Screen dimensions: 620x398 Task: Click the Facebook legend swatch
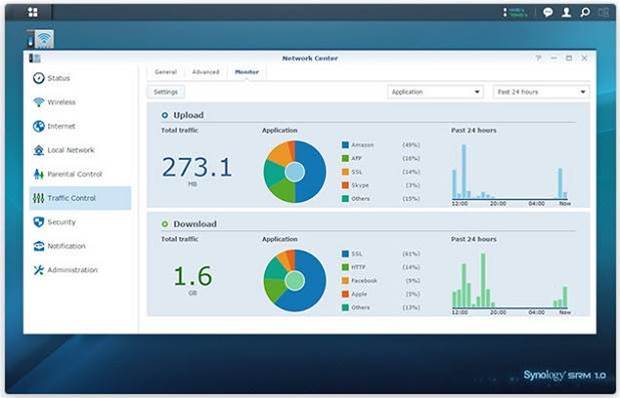[x=345, y=281]
